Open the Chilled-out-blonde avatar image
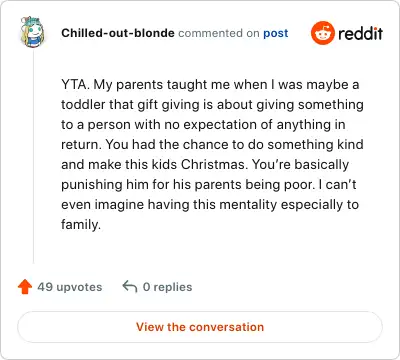Image resolution: width=400 pixels, height=360 pixels. pos(32,32)
